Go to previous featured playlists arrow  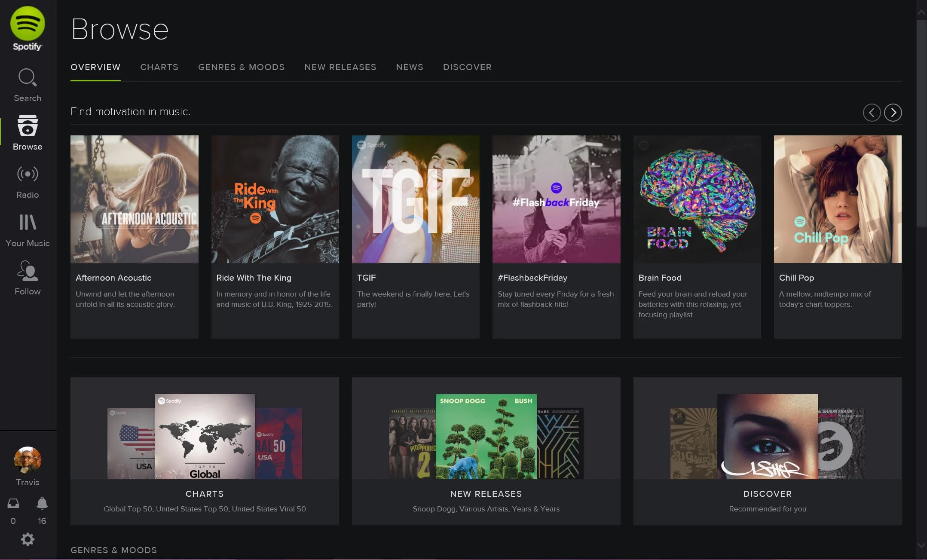point(872,113)
